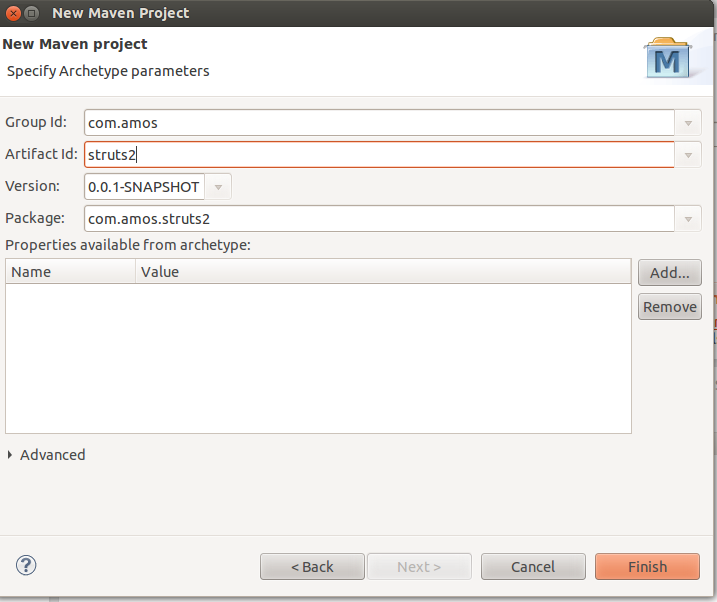Image resolution: width=717 pixels, height=602 pixels.
Task: Click into the Artifact Id field
Action: [x=379, y=155]
